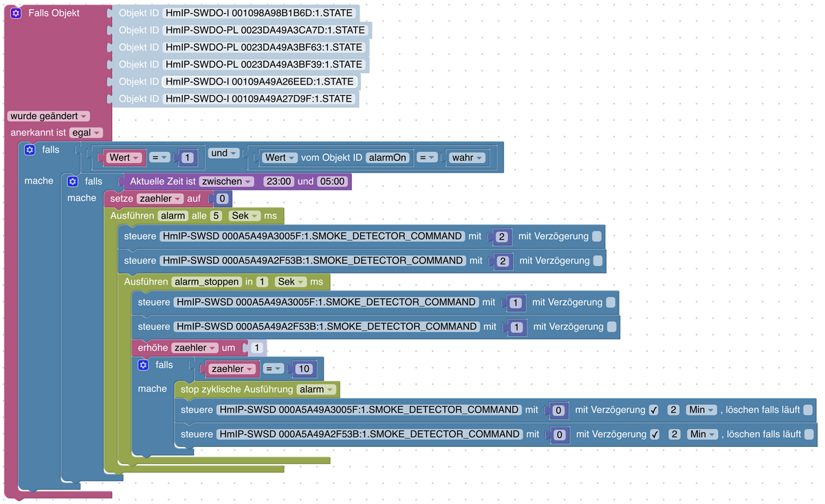Image resolution: width=825 pixels, height=504 pixels.
Task: Edit the number 10 in zaehler comparison
Action: point(303,369)
